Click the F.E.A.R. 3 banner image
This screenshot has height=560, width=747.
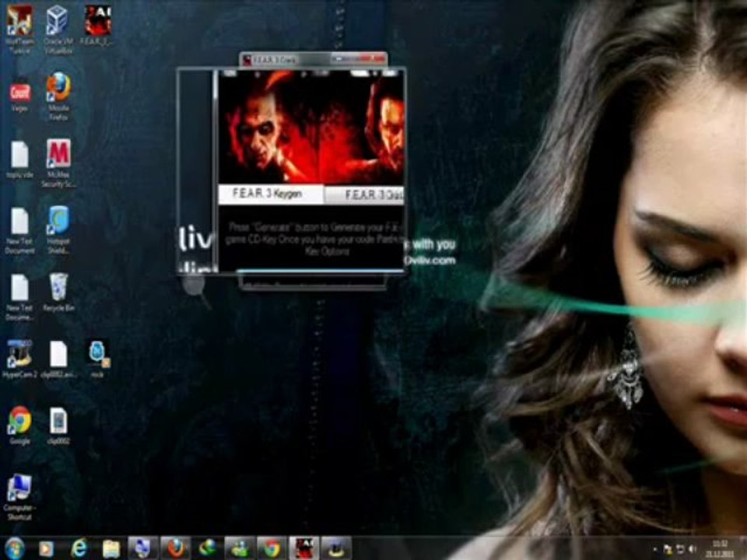[x=311, y=127]
